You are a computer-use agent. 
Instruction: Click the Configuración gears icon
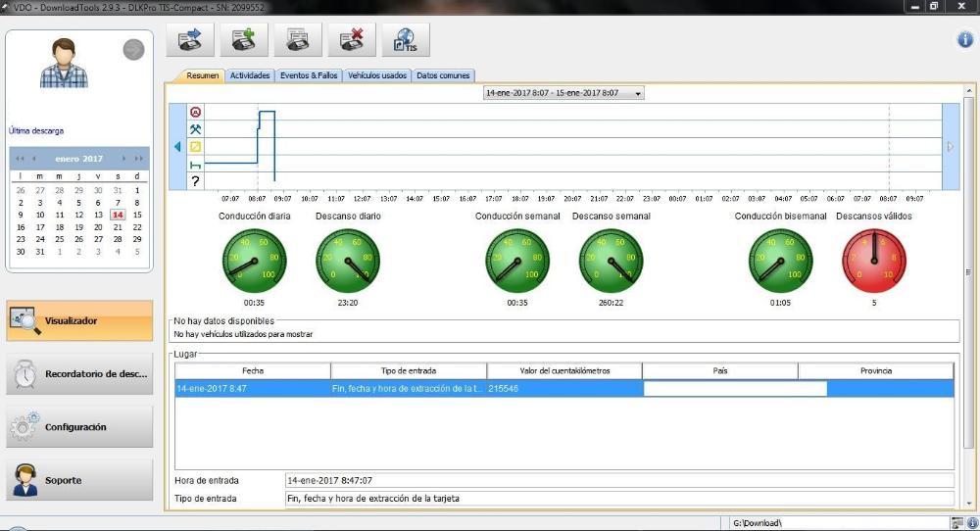coord(25,427)
